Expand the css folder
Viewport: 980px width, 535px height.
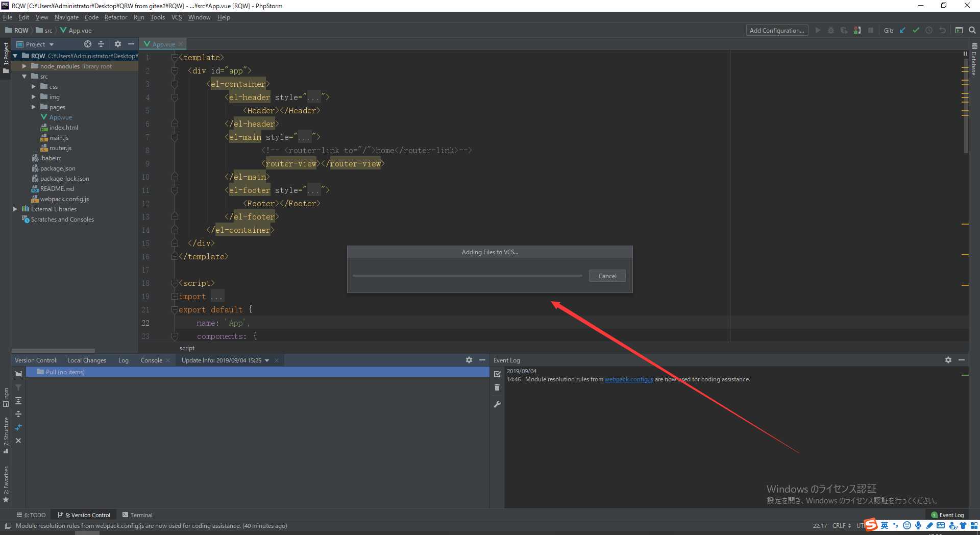tap(34, 87)
